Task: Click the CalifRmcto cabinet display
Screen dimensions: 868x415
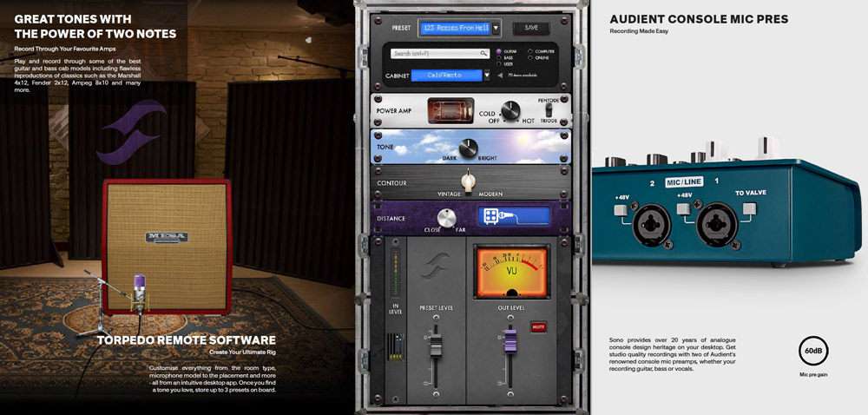Action: [x=446, y=76]
